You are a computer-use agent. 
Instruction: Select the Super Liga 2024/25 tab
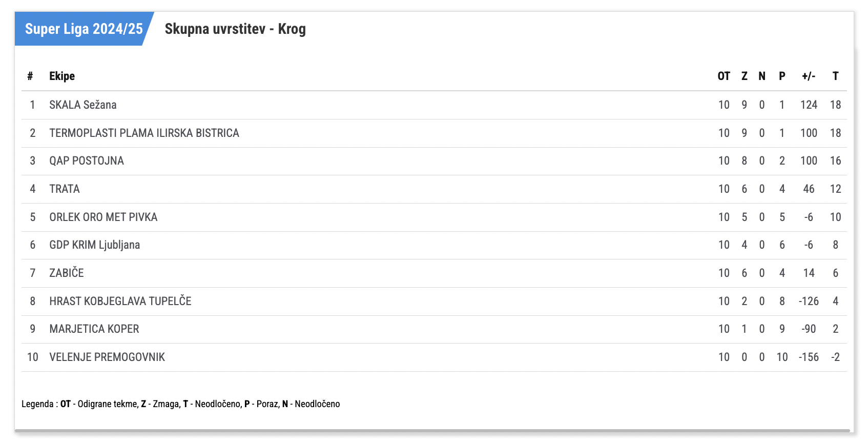point(84,29)
